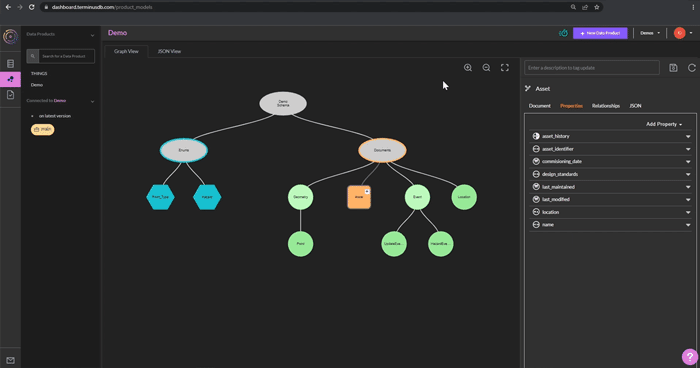Select the Demo data product in sidebar

[x=37, y=85]
